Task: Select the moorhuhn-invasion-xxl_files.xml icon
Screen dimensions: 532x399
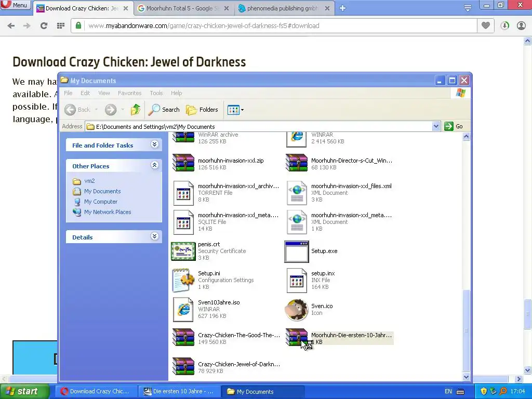Action: click(x=297, y=193)
